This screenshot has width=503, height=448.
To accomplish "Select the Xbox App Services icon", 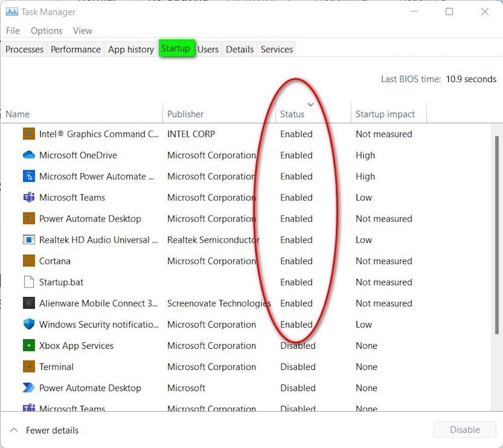I will tap(28, 345).
